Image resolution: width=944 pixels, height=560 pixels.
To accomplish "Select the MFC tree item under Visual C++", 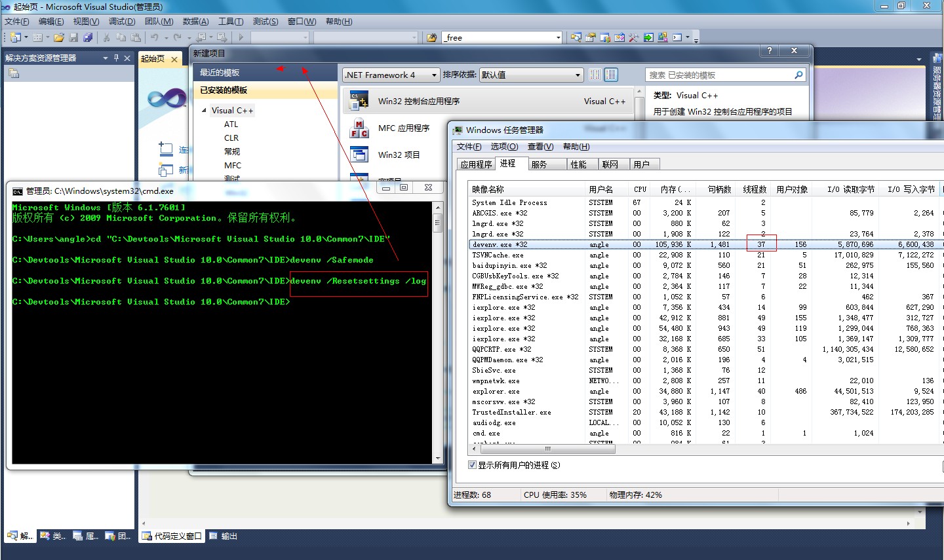I will click(233, 166).
